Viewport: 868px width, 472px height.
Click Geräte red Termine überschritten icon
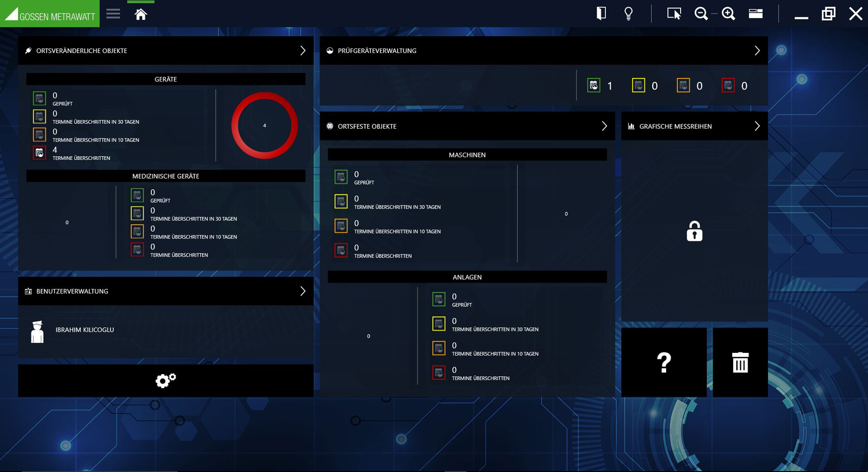tap(40, 153)
